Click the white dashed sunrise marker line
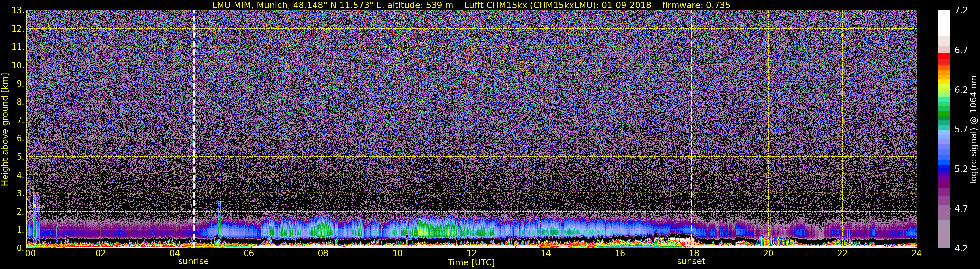Image resolution: width=980 pixels, height=269 pixels. [194, 129]
